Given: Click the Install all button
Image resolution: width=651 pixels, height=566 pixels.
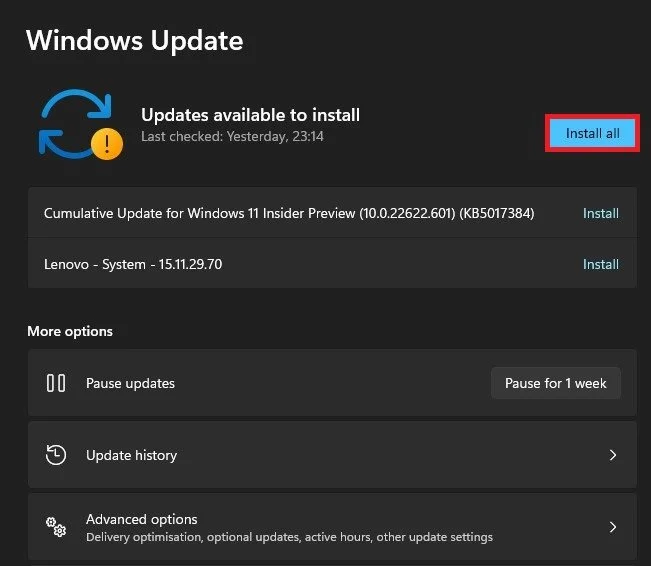Looking at the screenshot, I should [592, 133].
